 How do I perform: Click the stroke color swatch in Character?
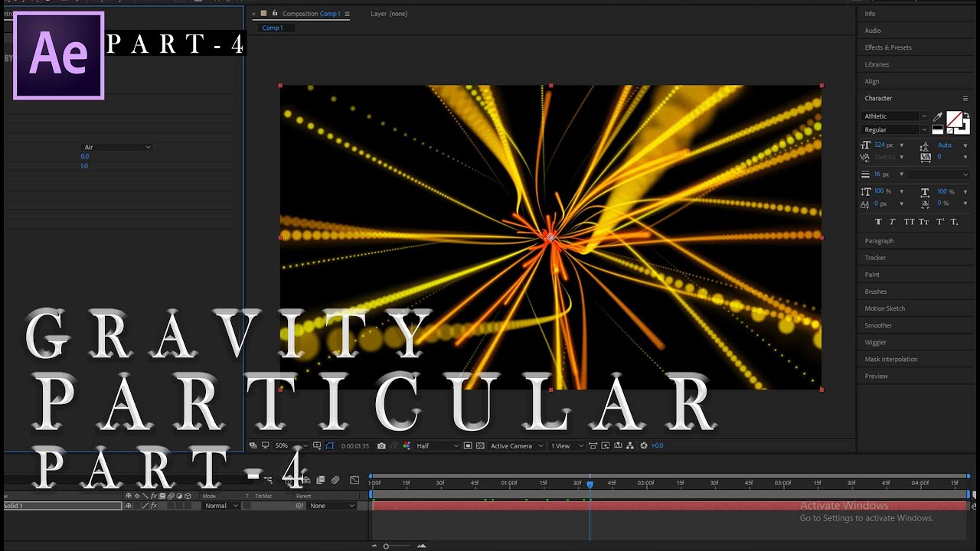(x=966, y=131)
